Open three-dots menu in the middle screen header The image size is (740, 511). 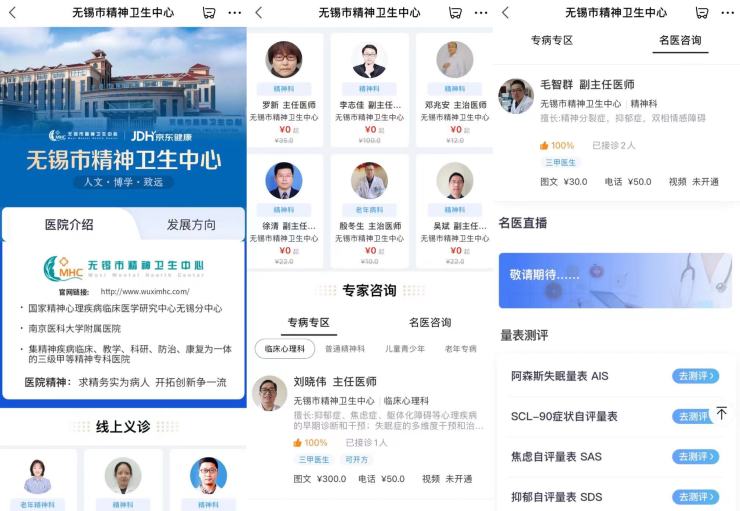tap(480, 13)
